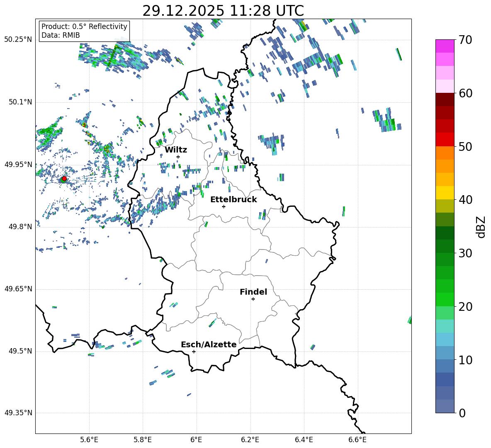The height and width of the screenshot is (448, 491).
Task: Click the 0 value on colorbar
Action: point(462,413)
